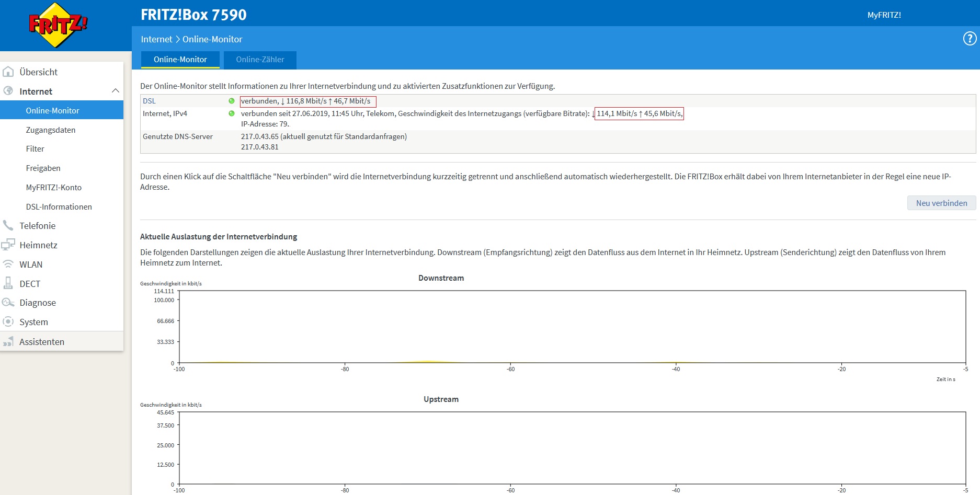
Task: Click the Übersicht house icon
Action: [8, 72]
